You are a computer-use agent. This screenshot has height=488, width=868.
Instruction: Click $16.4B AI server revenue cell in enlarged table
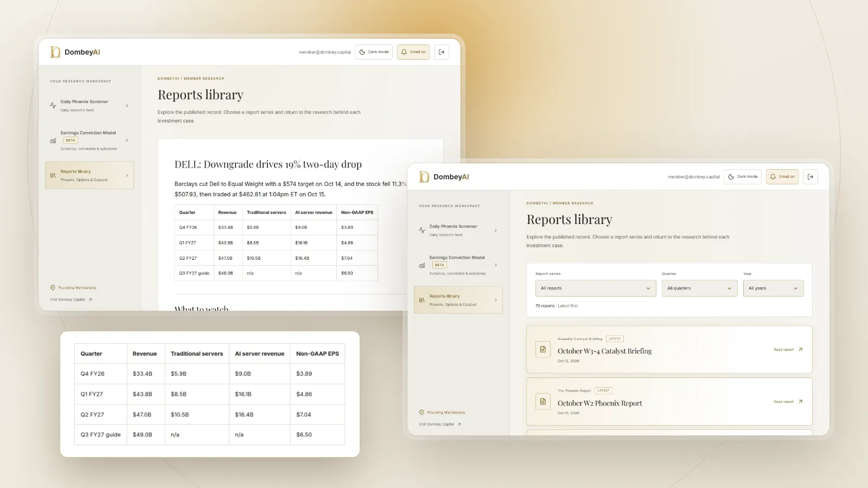pos(259,415)
